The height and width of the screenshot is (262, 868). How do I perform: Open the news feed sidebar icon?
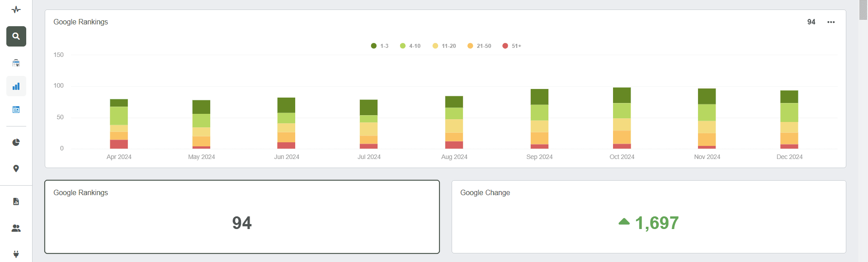point(16,110)
